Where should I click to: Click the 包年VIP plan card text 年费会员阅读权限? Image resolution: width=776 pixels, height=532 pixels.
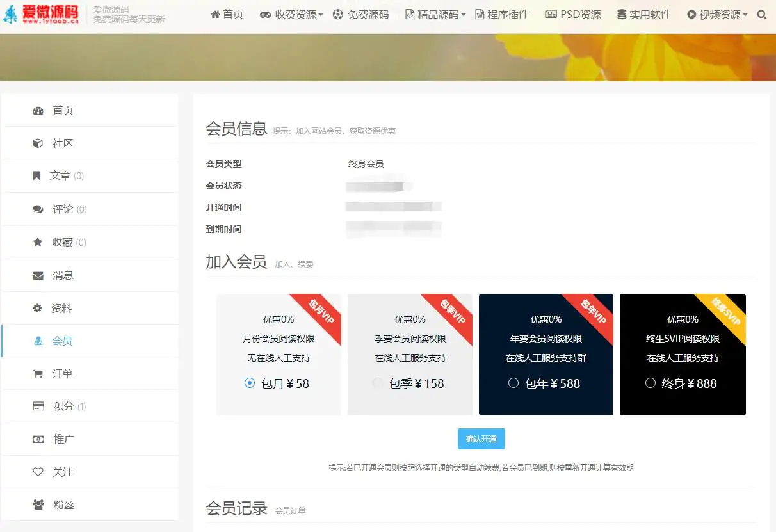(x=546, y=339)
